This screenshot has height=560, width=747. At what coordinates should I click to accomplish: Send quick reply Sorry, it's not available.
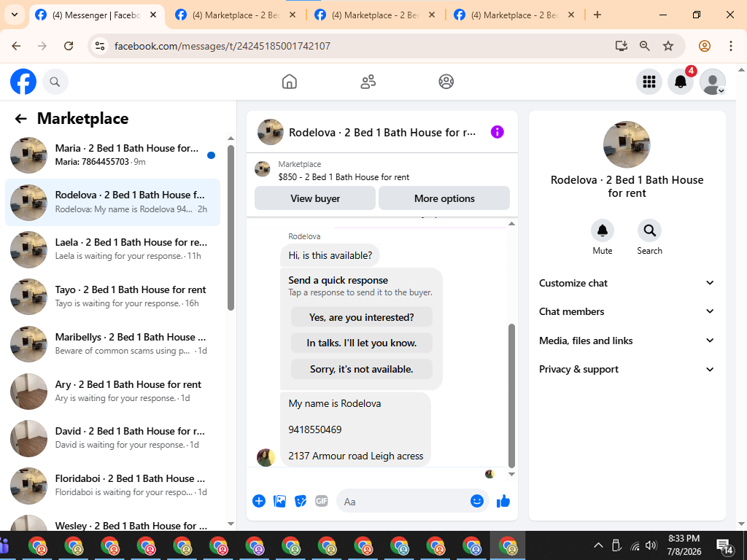362,369
